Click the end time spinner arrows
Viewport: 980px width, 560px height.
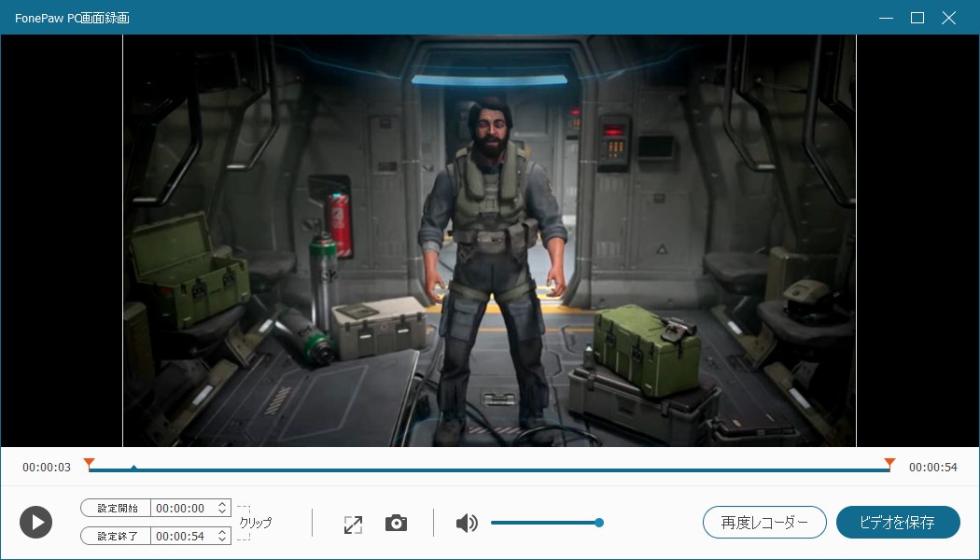click(222, 537)
